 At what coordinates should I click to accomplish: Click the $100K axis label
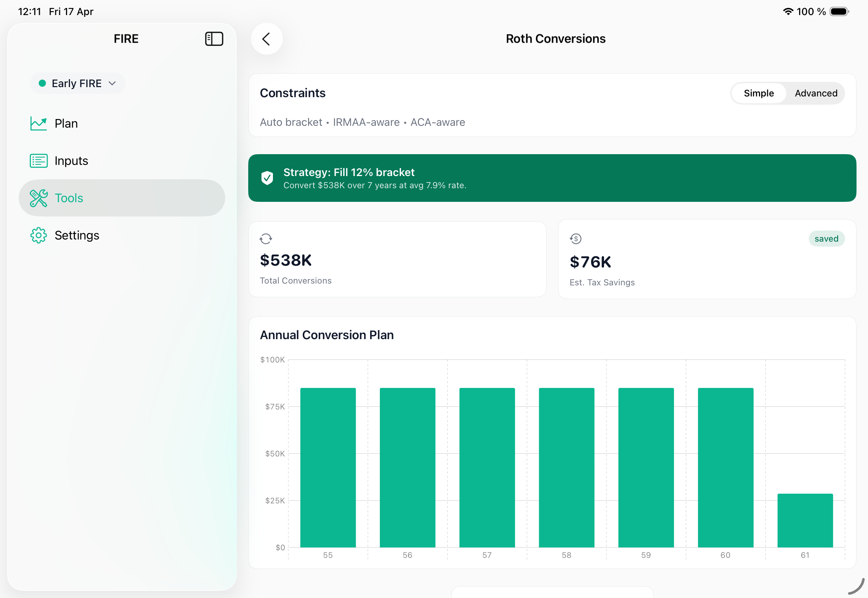tap(273, 360)
